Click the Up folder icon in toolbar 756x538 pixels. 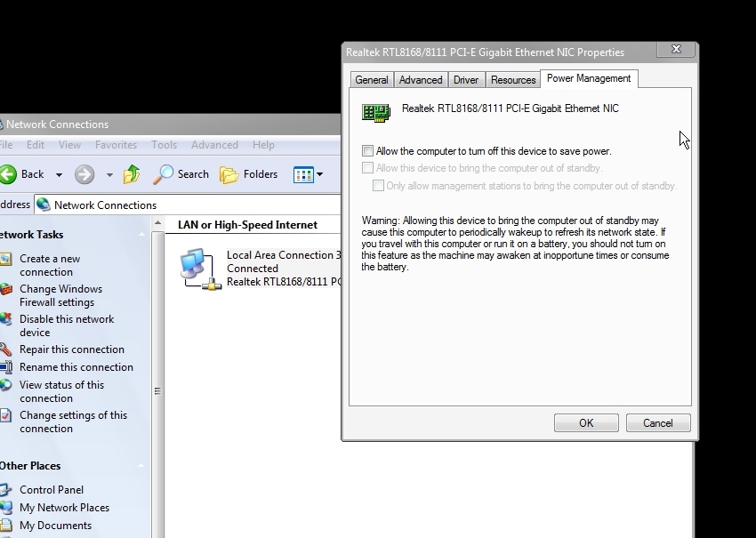tap(132, 174)
